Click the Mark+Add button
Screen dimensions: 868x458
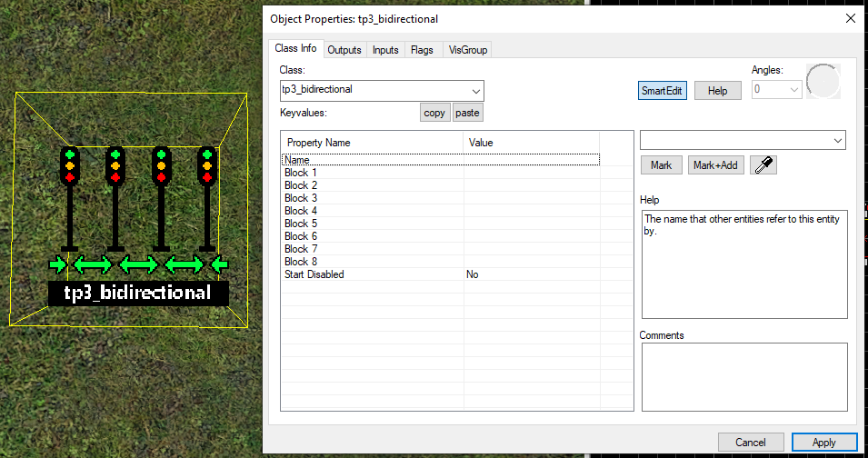[x=715, y=164]
